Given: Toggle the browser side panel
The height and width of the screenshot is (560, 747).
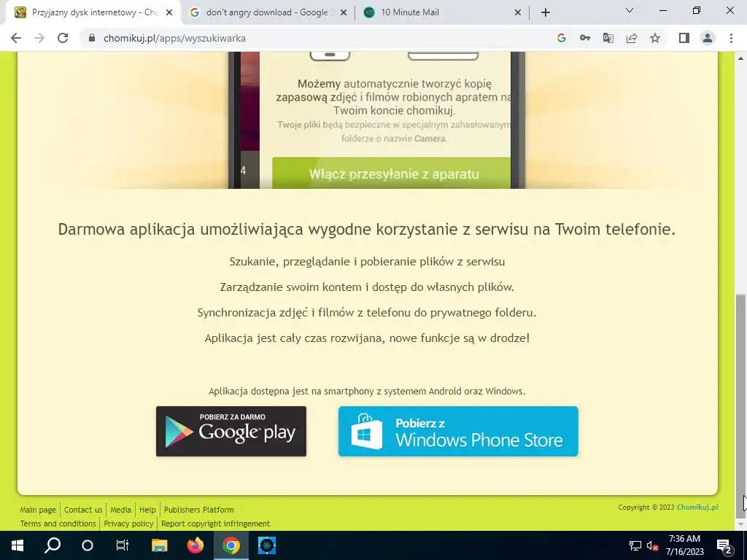Looking at the screenshot, I should coord(684,38).
